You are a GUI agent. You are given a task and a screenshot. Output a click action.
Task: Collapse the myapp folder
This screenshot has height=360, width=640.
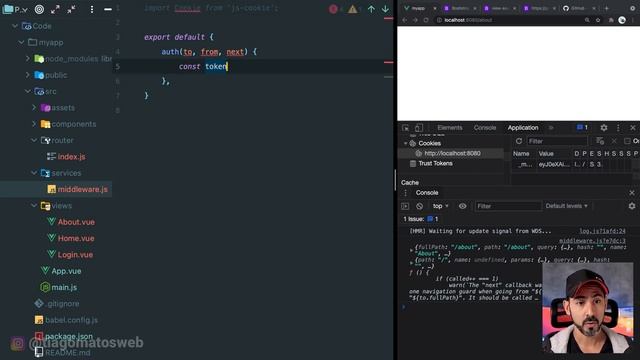(21, 42)
